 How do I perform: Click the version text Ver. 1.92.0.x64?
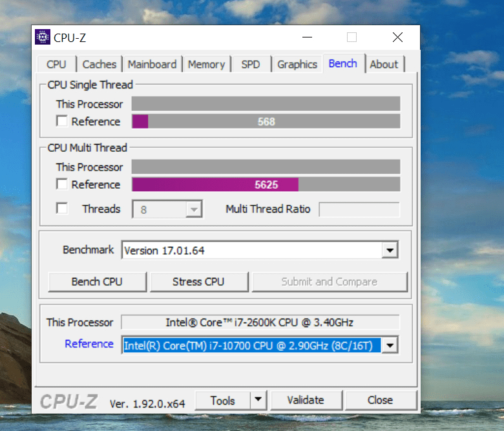147,404
